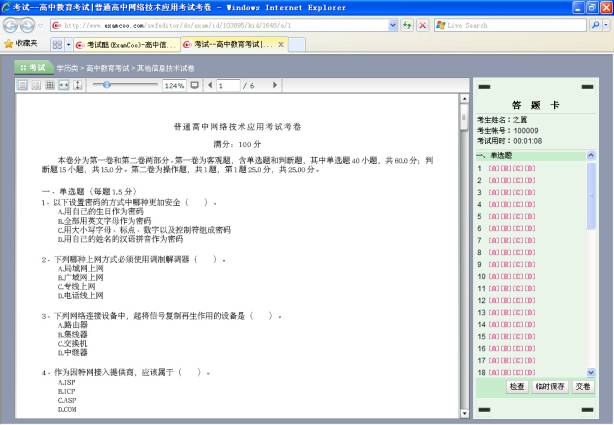Click the fullscreen monitor icon in viewer toolbar
The image size is (614, 425).
pyautogui.click(x=194, y=86)
